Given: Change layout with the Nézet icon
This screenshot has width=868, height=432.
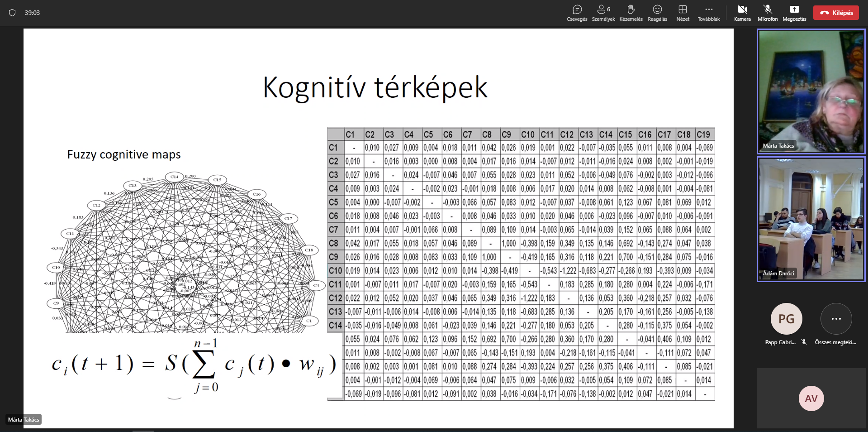Looking at the screenshot, I should point(683,13).
